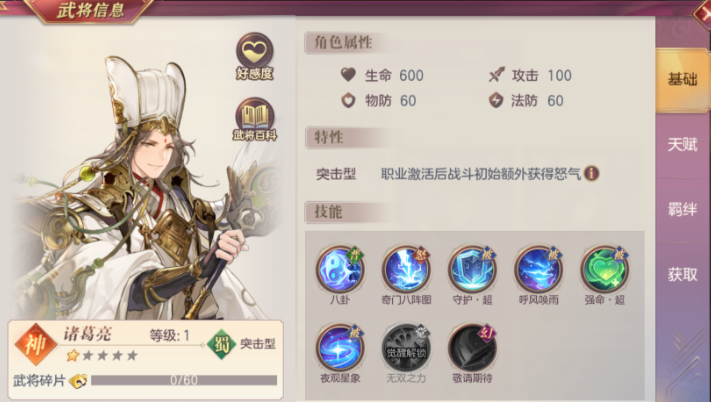Click the 武将碎片 puzzle piece icon

[78, 381]
